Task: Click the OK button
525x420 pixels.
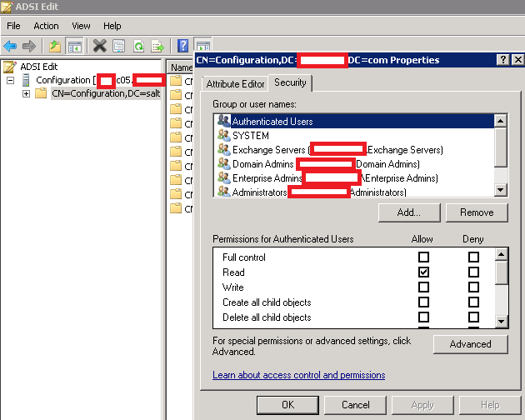Action: (287, 405)
